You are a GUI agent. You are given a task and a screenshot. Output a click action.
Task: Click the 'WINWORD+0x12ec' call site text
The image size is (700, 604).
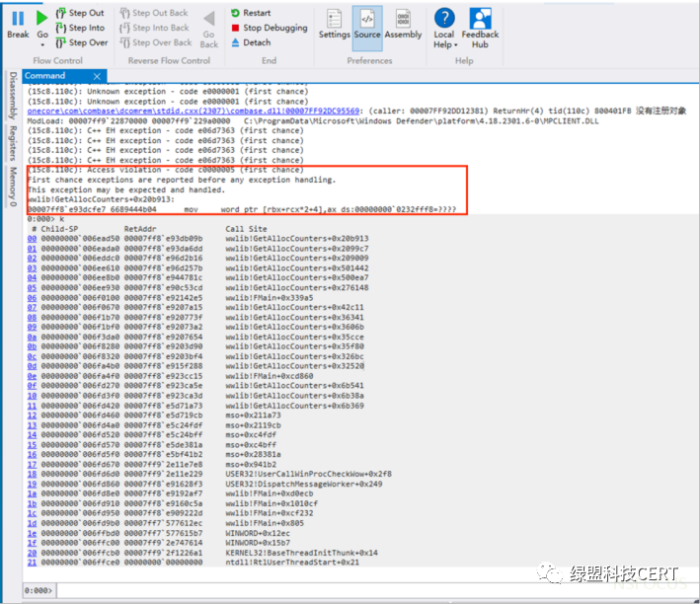click(258, 533)
